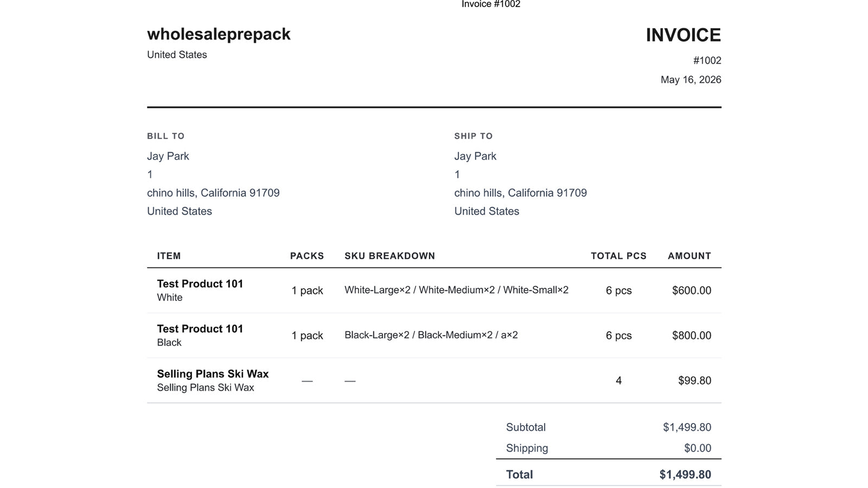868x488 pixels.
Task: Select Jay Park under Ship To
Action: tap(475, 156)
